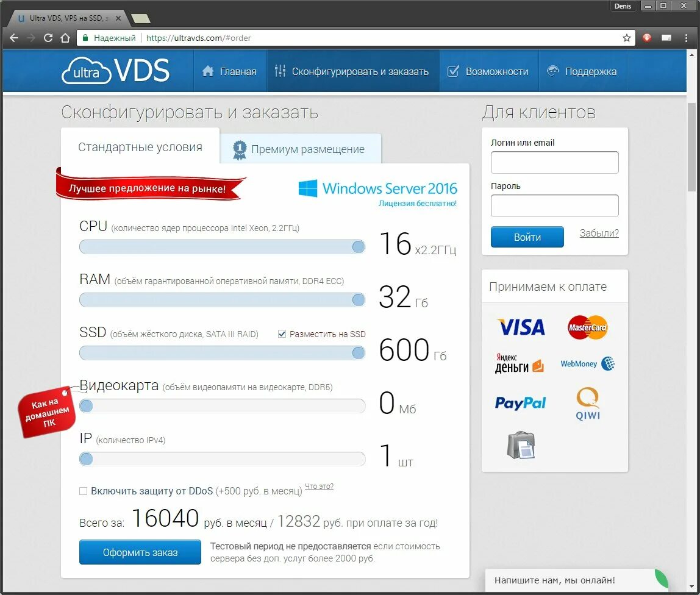Toggle the Разместить на SSD checkbox
The width and height of the screenshot is (700, 595).
282,334
